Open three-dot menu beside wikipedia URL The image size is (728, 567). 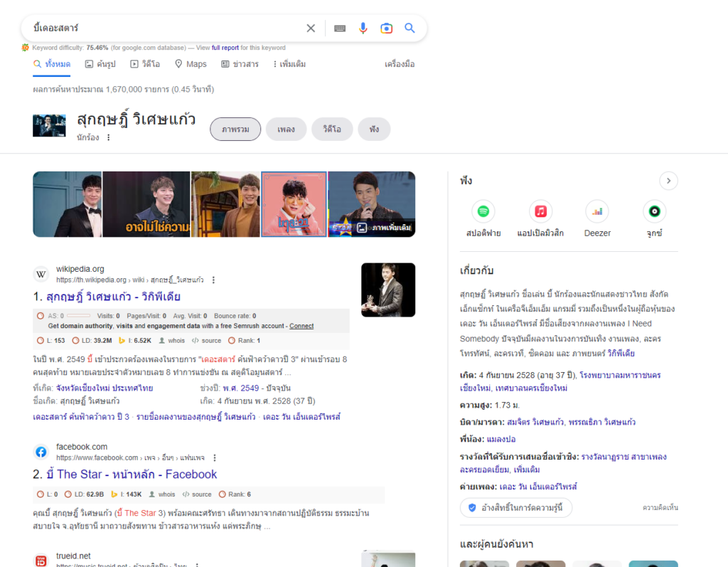213,280
